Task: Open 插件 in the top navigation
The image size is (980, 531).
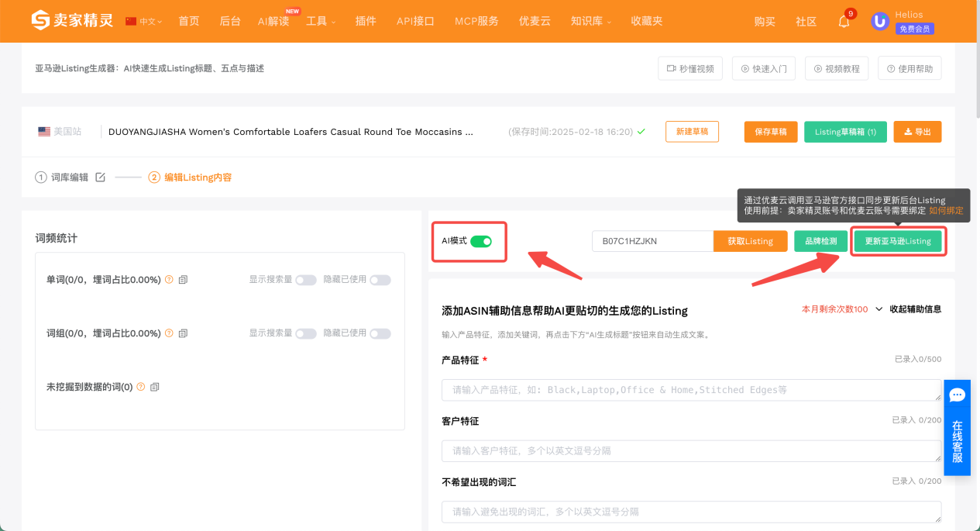Action: [x=366, y=22]
